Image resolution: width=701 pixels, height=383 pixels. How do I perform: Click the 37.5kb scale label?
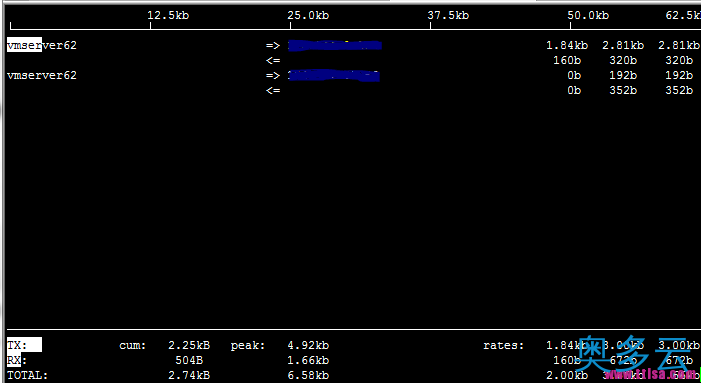pyautogui.click(x=448, y=15)
